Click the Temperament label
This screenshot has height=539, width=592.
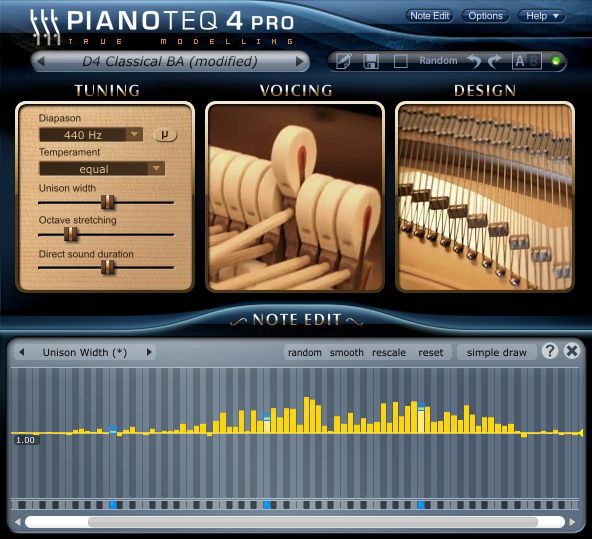[x=69, y=152]
